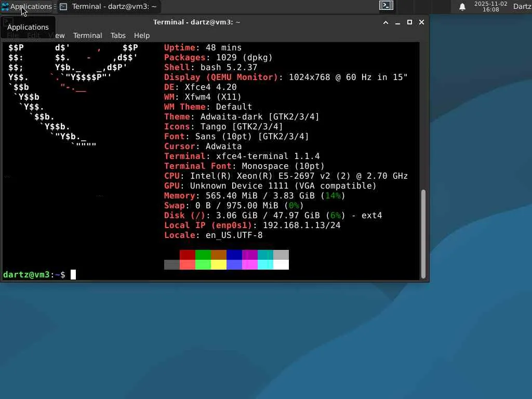
Task: Click the "Terminal Font: Monospace (10pt)" line
Action: point(244,166)
